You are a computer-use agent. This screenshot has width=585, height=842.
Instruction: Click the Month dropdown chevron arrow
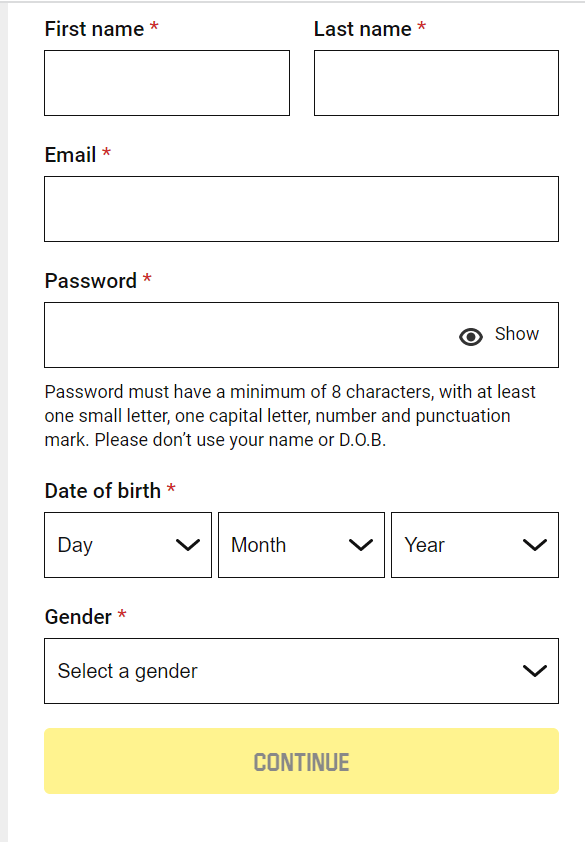tap(361, 545)
